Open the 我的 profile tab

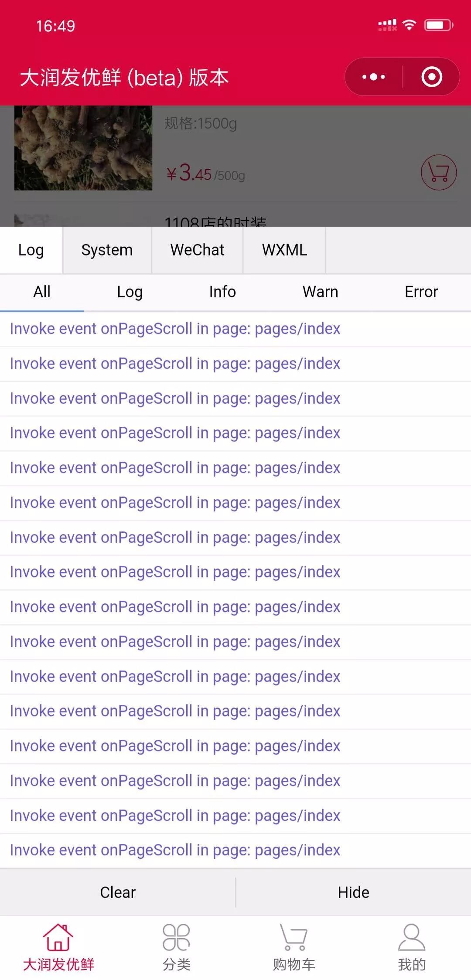412,947
